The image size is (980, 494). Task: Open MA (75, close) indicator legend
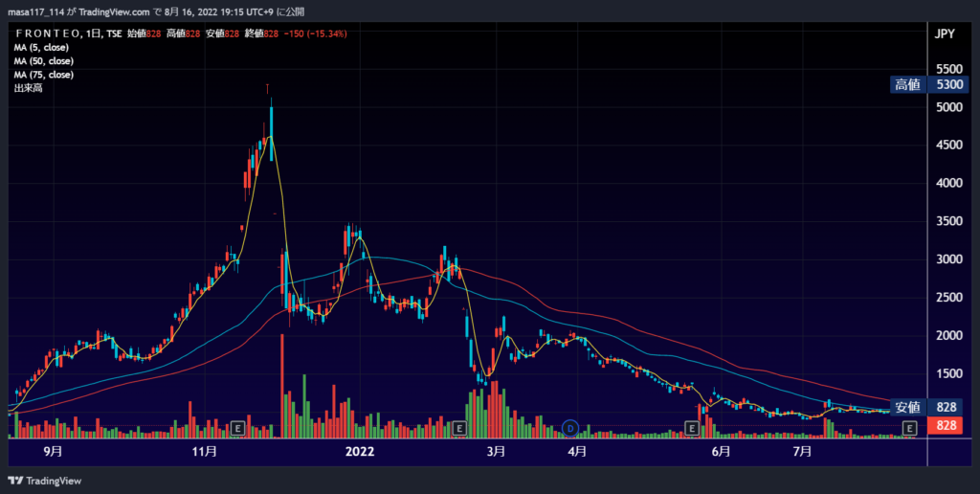[x=44, y=75]
